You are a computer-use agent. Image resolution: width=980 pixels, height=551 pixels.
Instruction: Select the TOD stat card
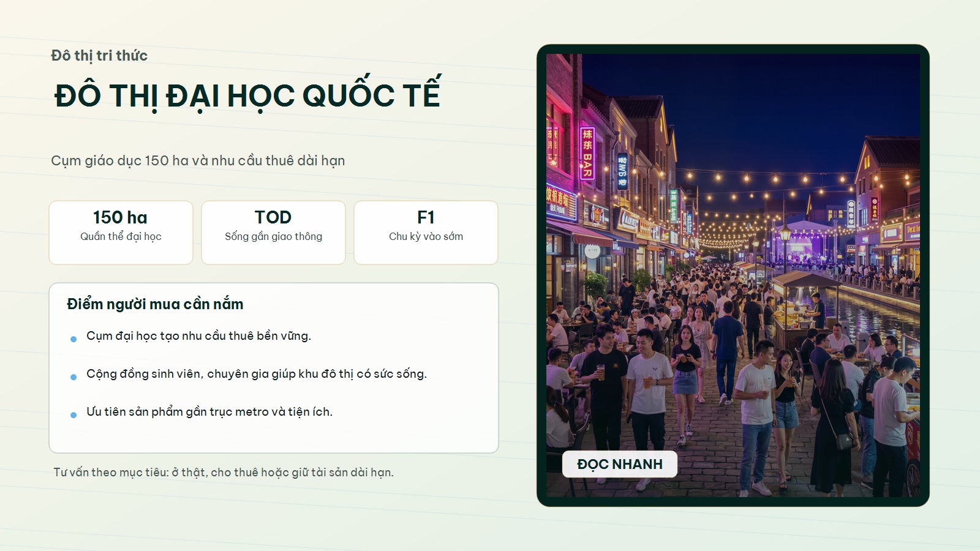coord(273,233)
